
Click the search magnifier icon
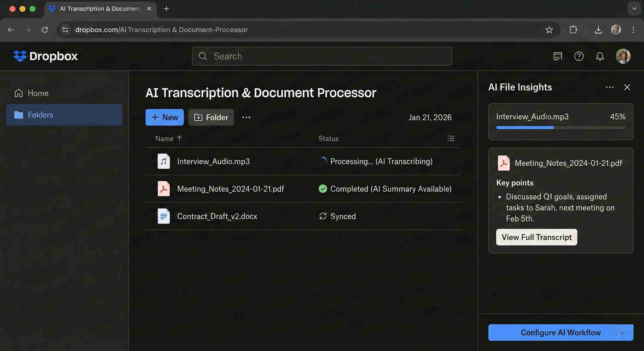pos(203,56)
